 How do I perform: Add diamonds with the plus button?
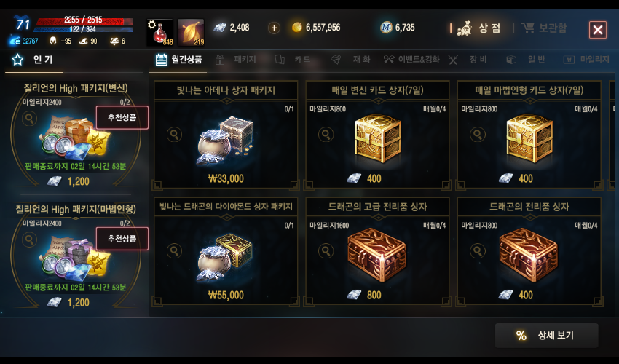pyautogui.click(x=274, y=28)
